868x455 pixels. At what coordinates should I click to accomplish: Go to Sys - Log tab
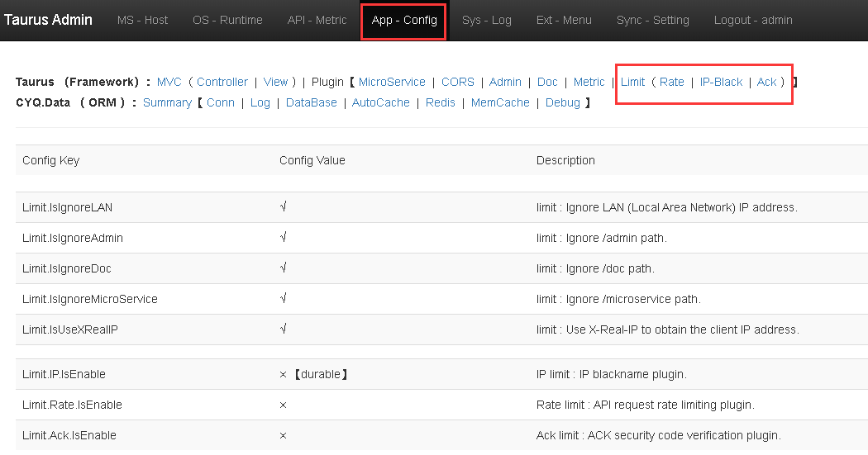(x=486, y=20)
